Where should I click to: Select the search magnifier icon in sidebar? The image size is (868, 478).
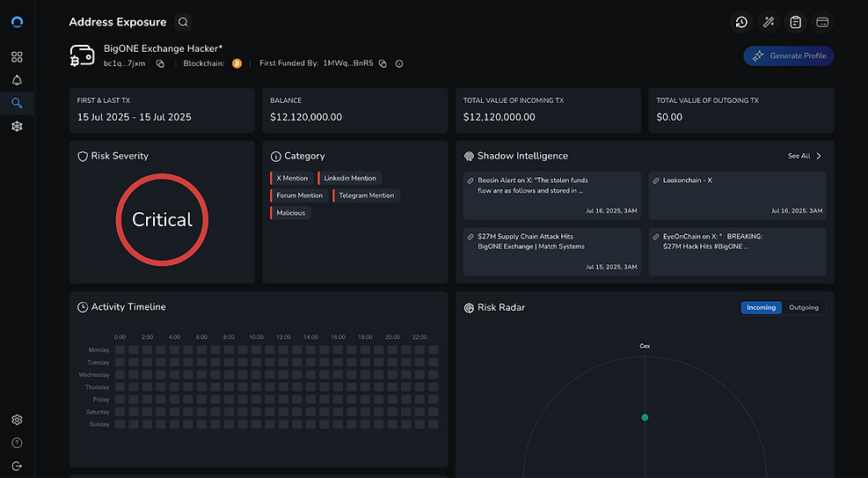(18, 103)
